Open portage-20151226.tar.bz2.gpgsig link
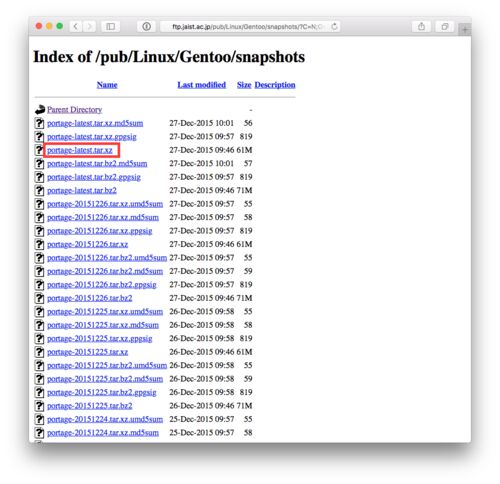Screen dimensions: 500x484 click(x=102, y=284)
